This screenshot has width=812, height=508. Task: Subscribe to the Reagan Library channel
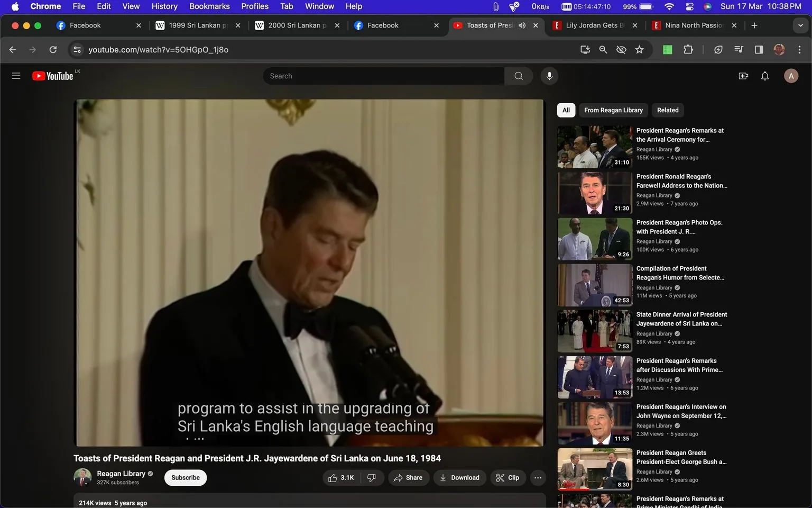(x=185, y=477)
